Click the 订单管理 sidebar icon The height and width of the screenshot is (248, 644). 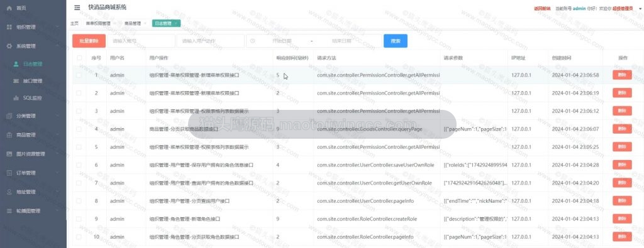pyautogui.click(x=9, y=173)
